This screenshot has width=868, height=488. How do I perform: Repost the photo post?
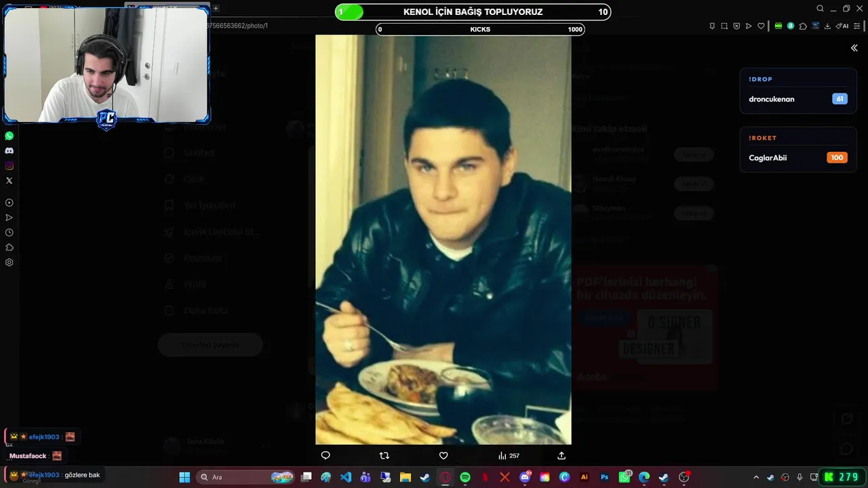tap(384, 455)
